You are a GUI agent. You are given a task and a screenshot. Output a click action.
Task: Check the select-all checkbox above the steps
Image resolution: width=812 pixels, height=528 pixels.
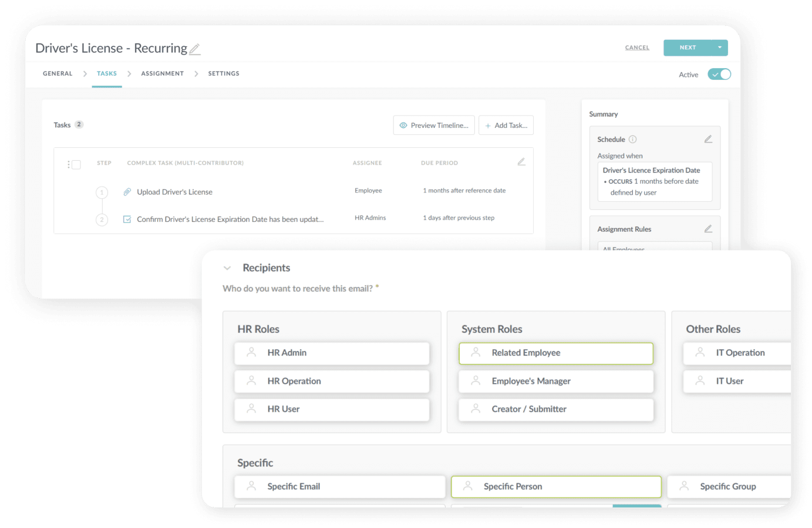pos(77,164)
